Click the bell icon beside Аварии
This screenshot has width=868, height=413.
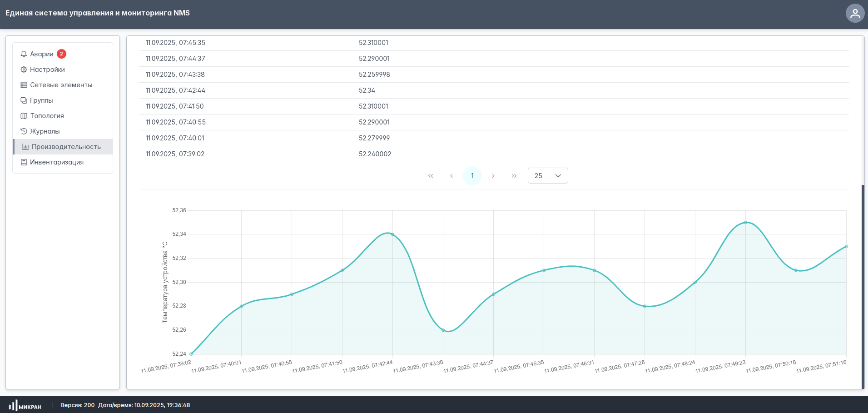24,54
